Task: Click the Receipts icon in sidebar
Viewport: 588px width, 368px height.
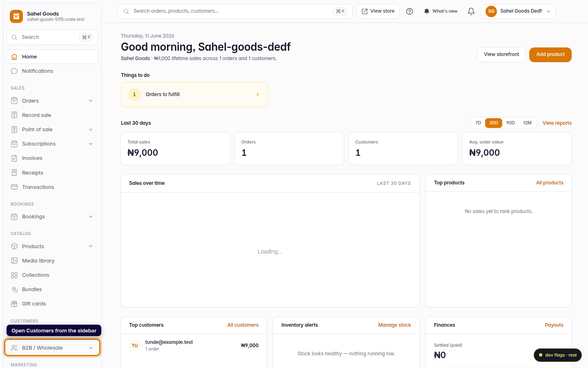Action: click(x=14, y=173)
